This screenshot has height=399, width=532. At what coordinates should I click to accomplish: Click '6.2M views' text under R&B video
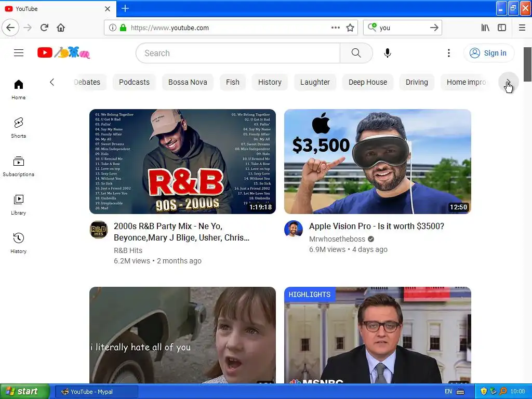131,261
